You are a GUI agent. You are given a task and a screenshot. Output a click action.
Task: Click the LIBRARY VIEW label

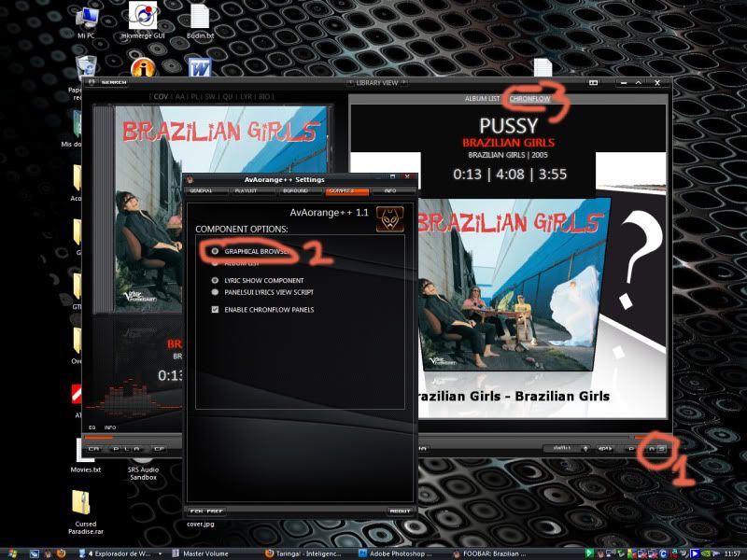tap(377, 83)
